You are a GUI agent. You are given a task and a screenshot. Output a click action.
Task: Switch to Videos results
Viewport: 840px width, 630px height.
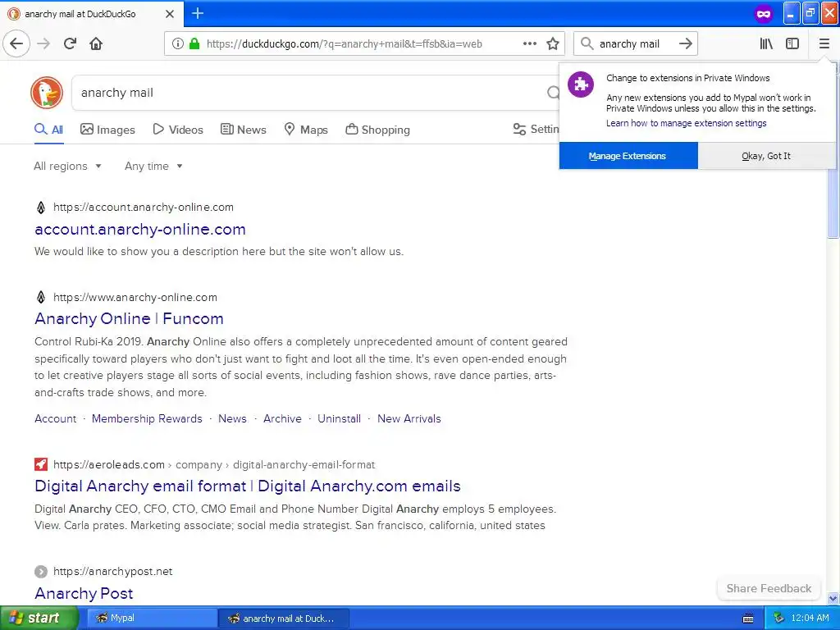(178, 130)
